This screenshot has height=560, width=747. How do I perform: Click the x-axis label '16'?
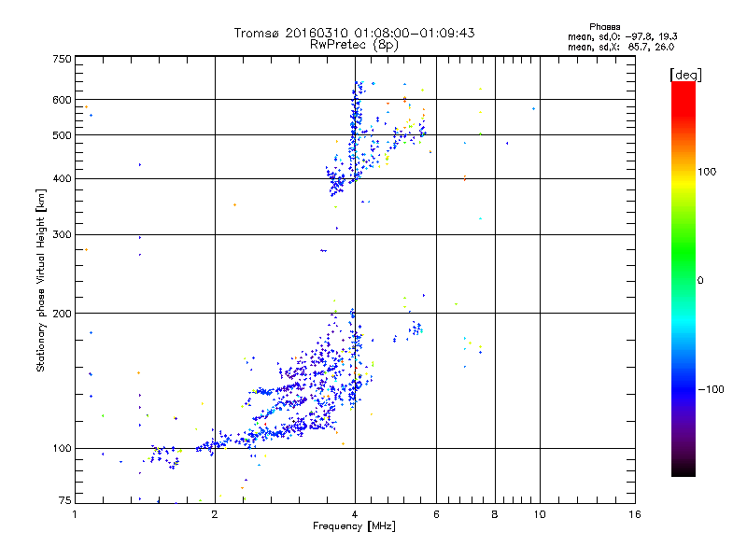click(635, 514)
